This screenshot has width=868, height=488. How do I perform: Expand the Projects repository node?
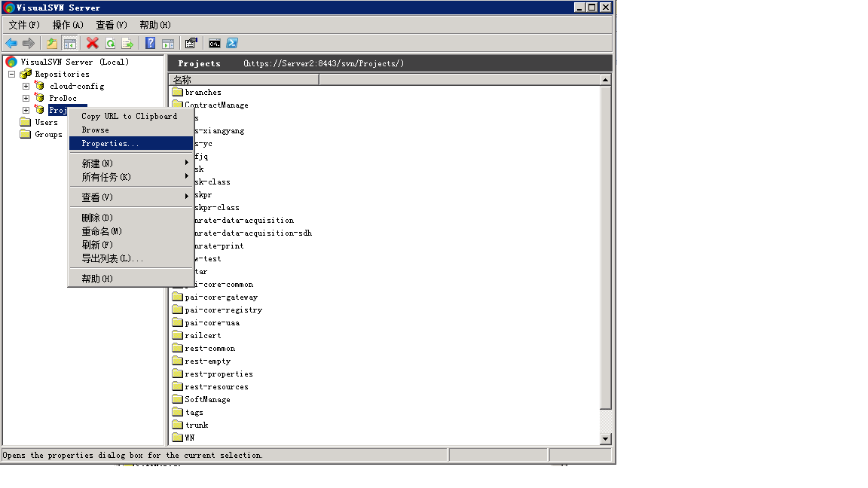tap(26, 110)
